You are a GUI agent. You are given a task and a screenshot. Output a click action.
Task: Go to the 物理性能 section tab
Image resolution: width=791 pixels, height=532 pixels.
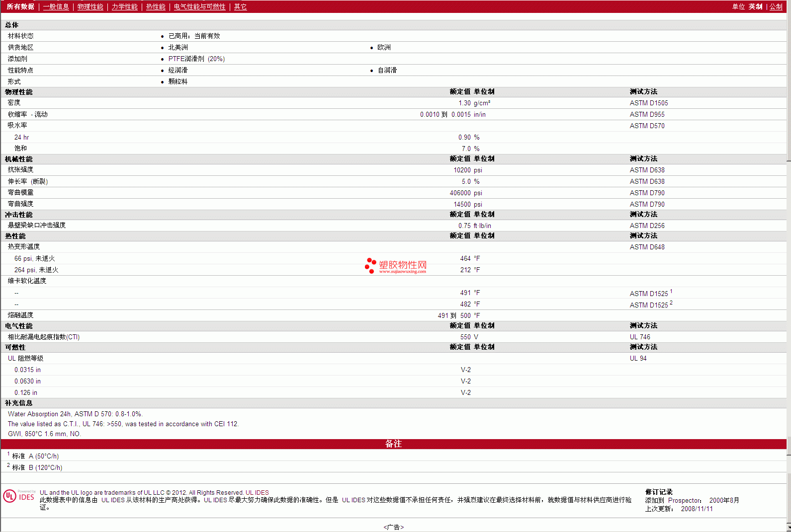pyautogui.click(x=90, y=6)
